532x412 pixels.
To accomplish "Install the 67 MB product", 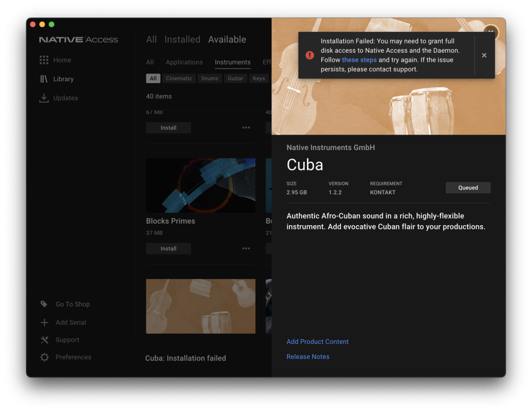I will pos(169,128).
